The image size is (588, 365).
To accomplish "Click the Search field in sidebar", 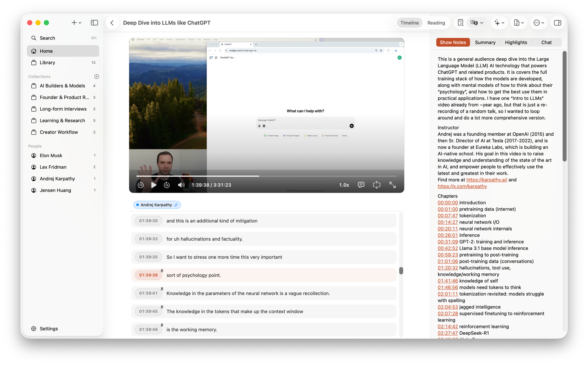I will (63, 38).
